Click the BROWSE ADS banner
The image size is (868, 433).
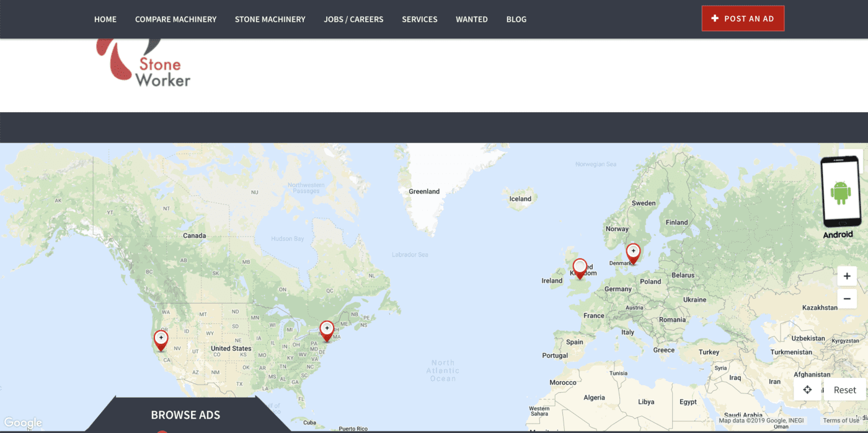point(185,415)
